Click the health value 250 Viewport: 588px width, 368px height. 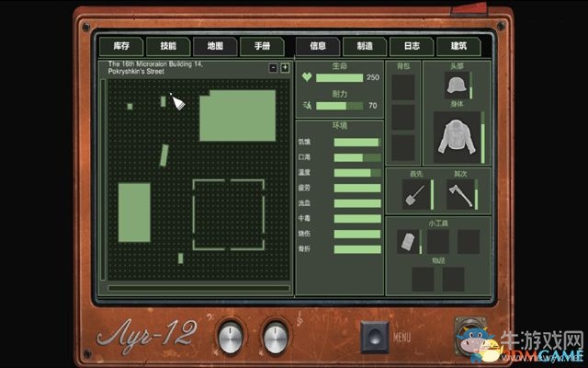pyautogui.click(x=373, y=77)
